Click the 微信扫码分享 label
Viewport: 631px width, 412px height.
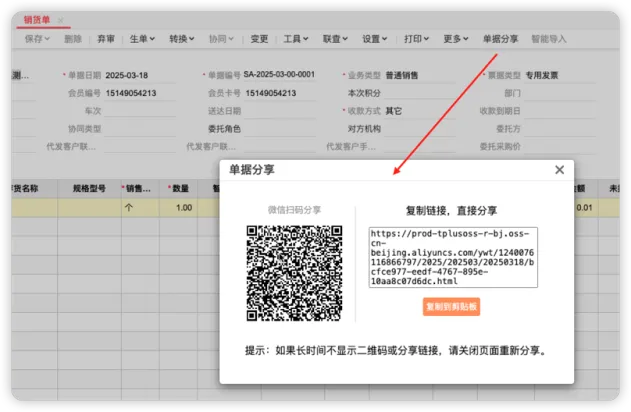click(x=294, y=210)
